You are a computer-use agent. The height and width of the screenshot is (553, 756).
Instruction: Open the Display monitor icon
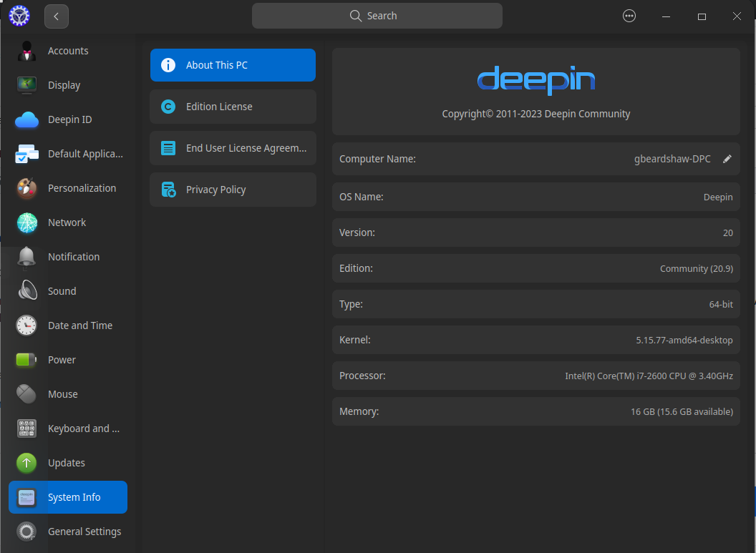coord(27,85)
